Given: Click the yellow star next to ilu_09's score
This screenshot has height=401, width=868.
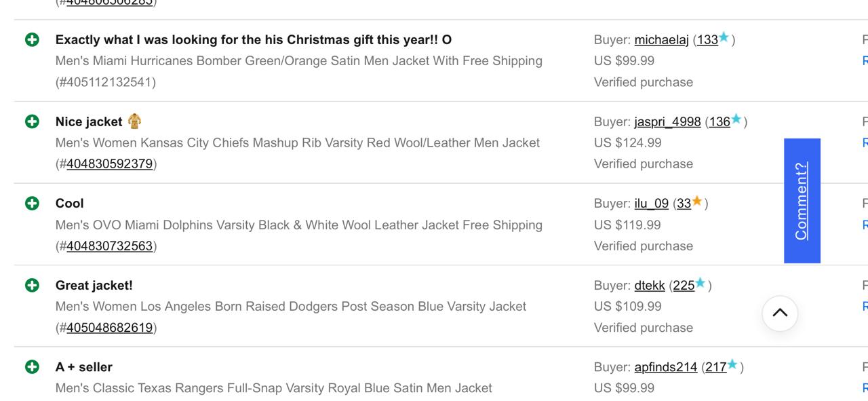Looking at the screenshot, I should click(697, 202).
